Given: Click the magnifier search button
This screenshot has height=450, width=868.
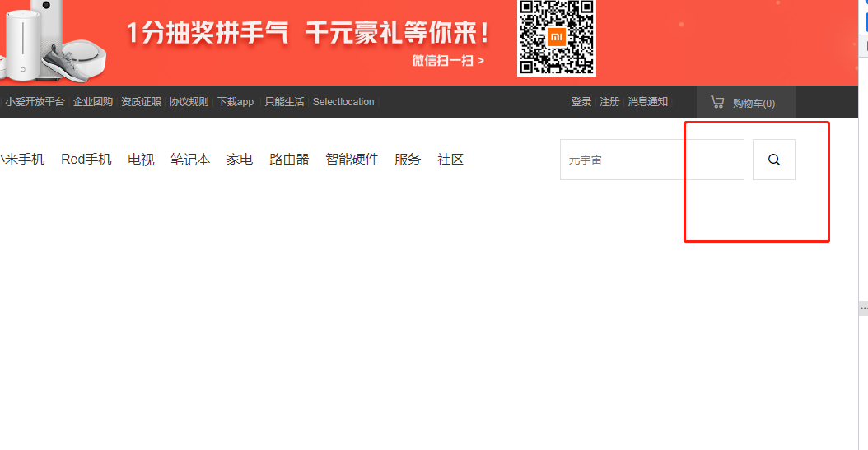Looking at the screenshot, I should 774,160.
